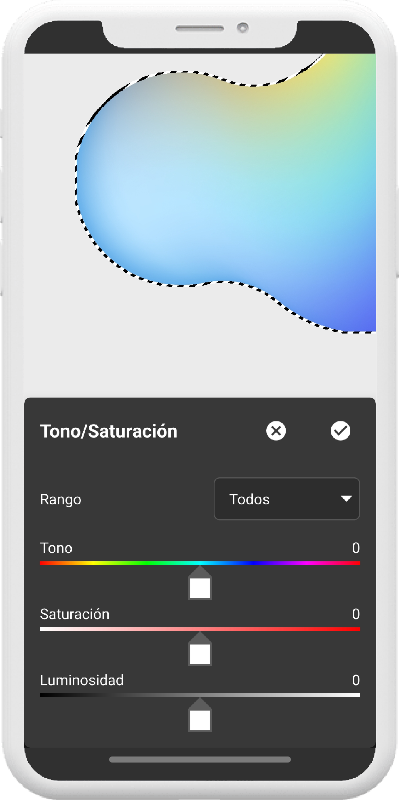The width and height of the screenshot is (400, 800).
Task: Open the Rango dropdown showing Todos
Action: [x=287, y=498]
